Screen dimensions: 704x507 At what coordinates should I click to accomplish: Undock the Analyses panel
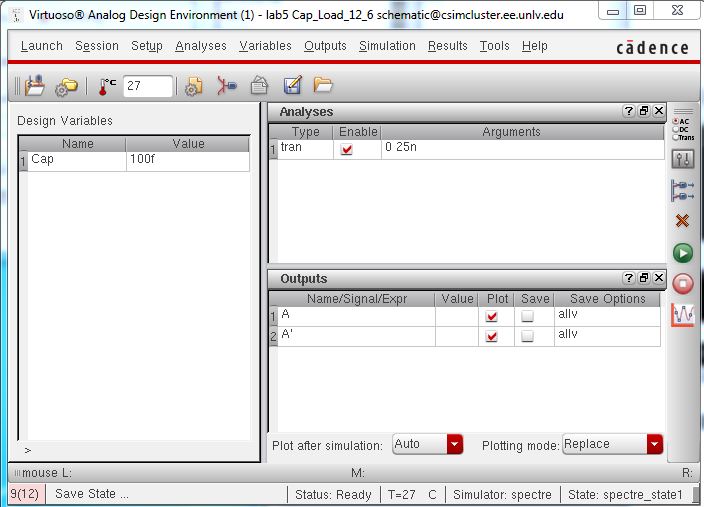pos(644,110)
